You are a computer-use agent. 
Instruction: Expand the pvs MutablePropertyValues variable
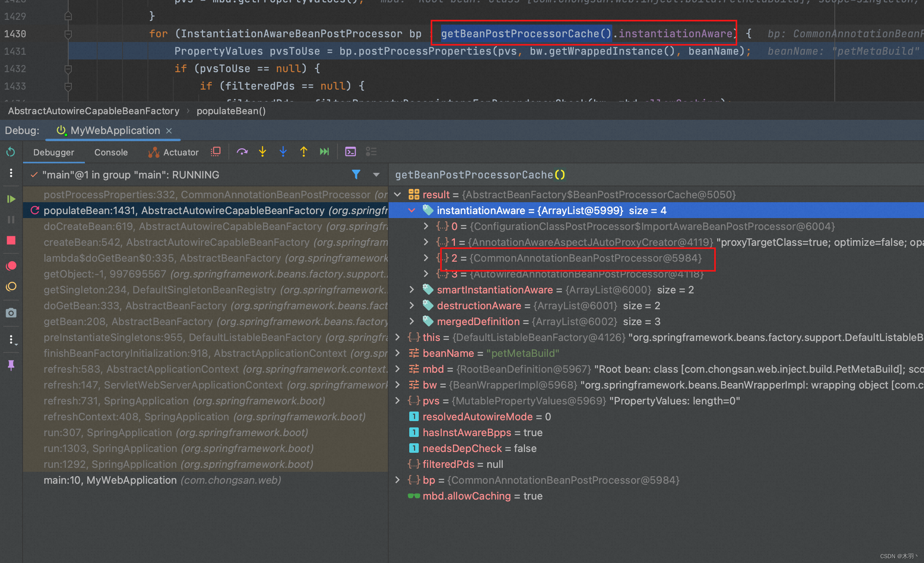[398, 401]
